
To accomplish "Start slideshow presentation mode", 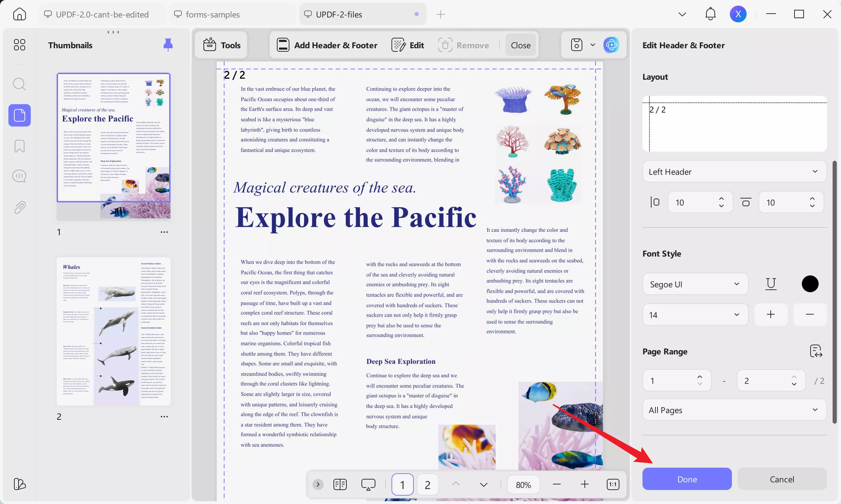I will tap(368, 484).
